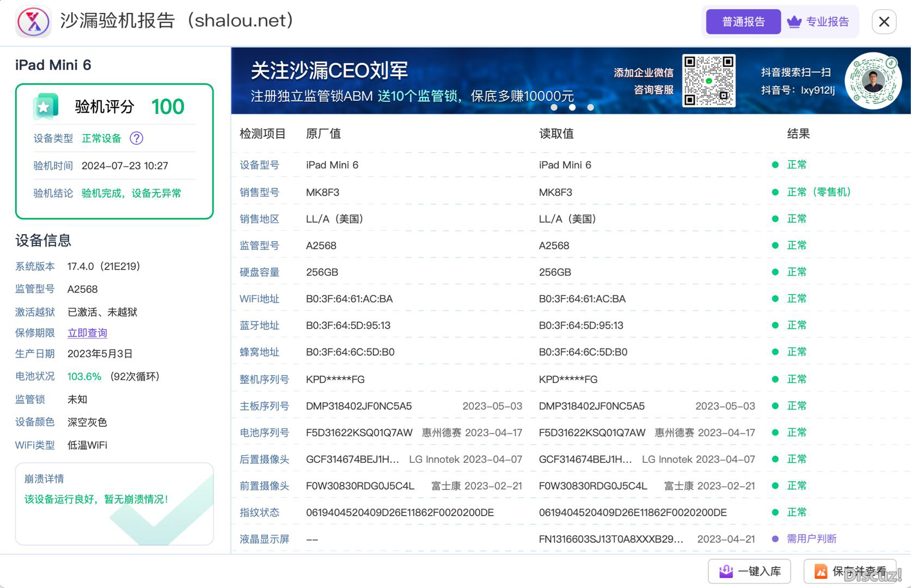This screenshot has width=911, height=588.
Task: Click the 电池序列号 row label
Action: [264, 433]
